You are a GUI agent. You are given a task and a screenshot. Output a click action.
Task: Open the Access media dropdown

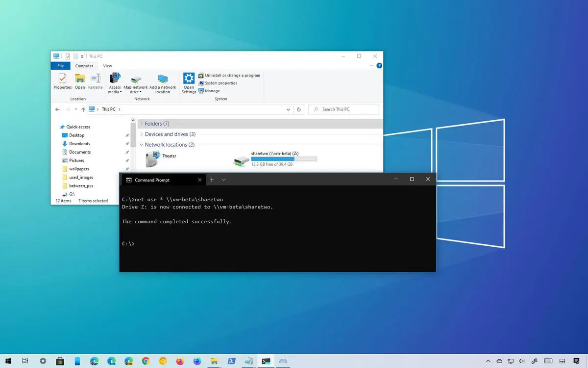[x=115, y=83]
